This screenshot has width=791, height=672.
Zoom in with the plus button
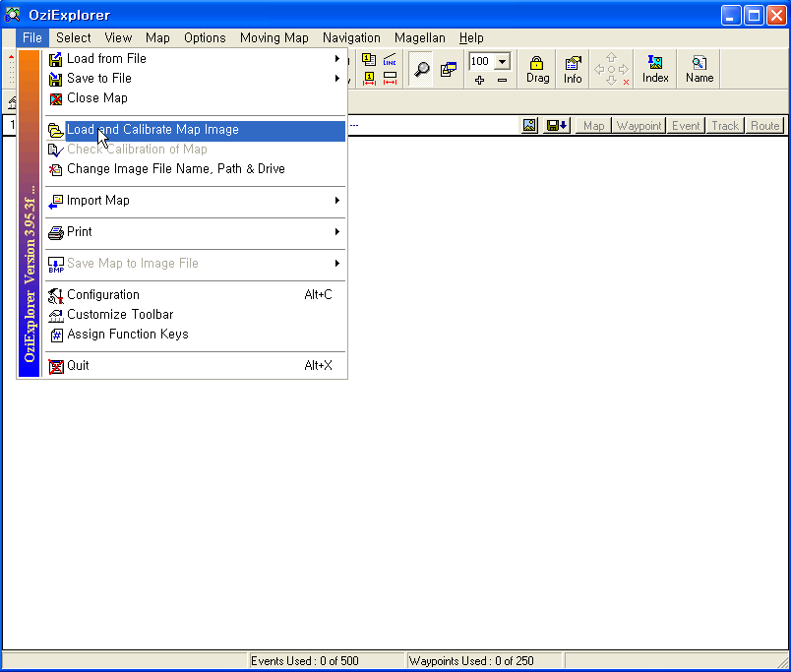(x=479, y=80)
